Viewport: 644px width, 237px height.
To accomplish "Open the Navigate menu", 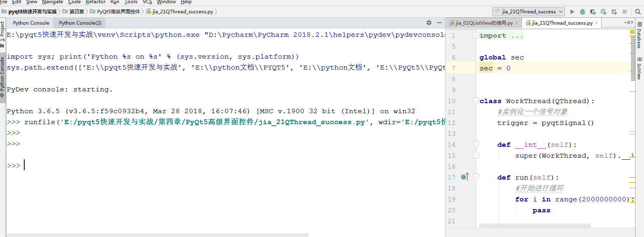I will click(53, 2).
